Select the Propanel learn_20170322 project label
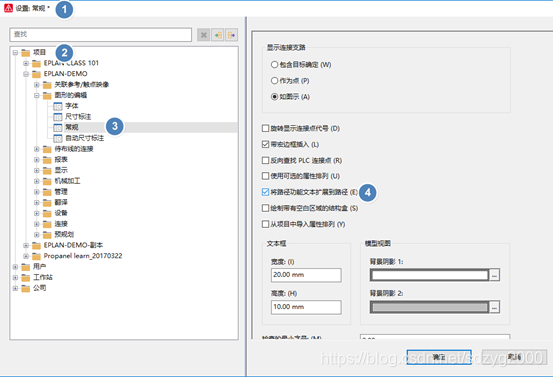Image resolution: width=553 pixels, height=377 pixels. click(83, 256)
